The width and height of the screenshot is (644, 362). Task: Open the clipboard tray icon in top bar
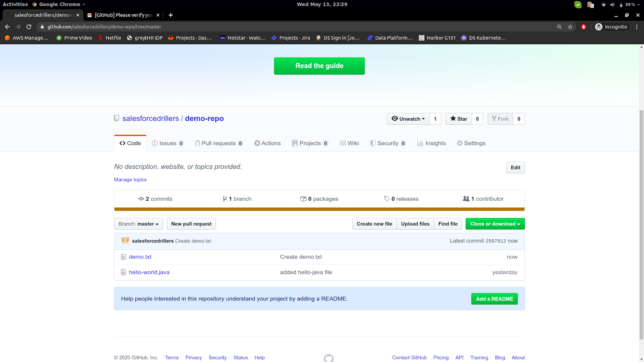point(590,4)
